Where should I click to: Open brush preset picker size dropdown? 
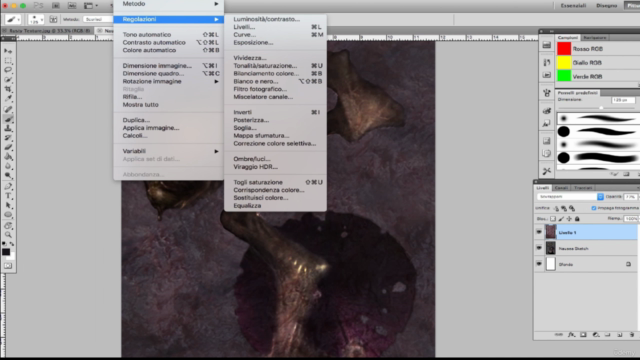36,19
